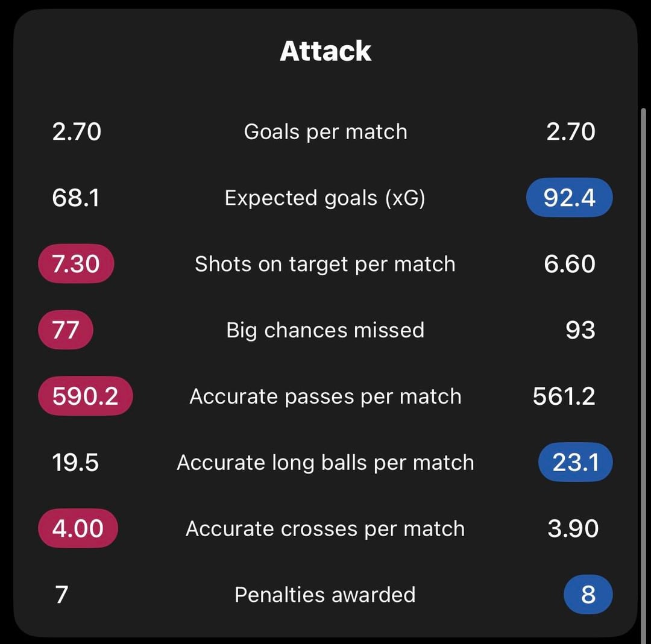Select the Goals per match label
Image resolution: width=651 pixels, height=644 pixels.
click(325, 132)
